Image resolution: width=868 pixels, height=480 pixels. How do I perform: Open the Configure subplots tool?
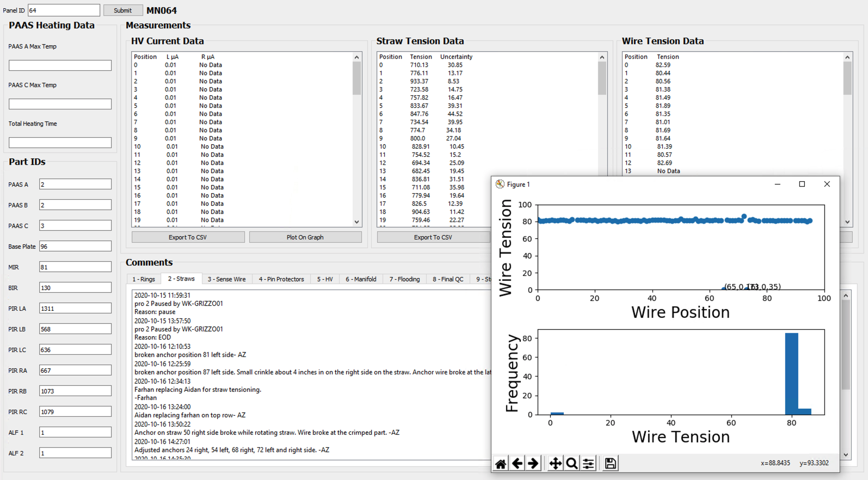[x=588, y=463]
